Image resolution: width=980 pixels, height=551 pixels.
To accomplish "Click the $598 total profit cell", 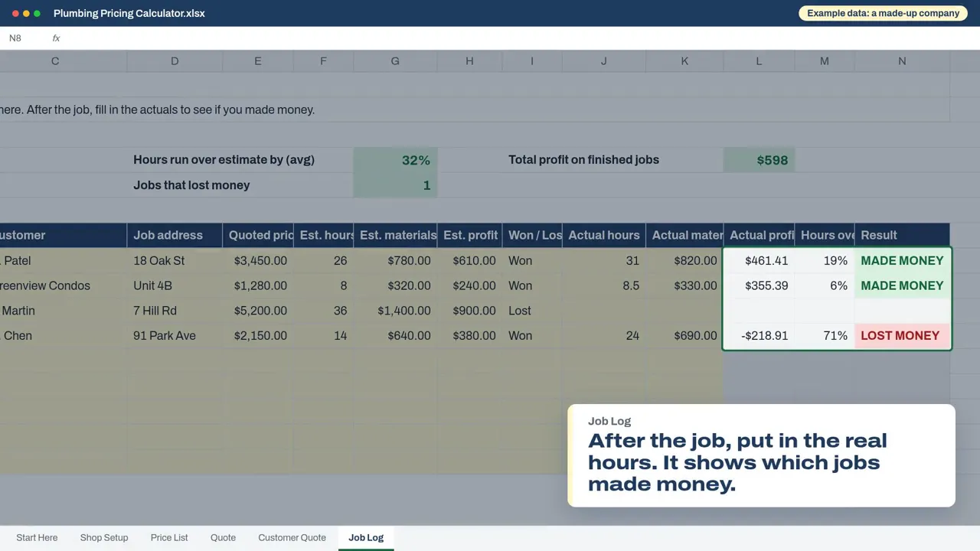I will tap(759, 160).
